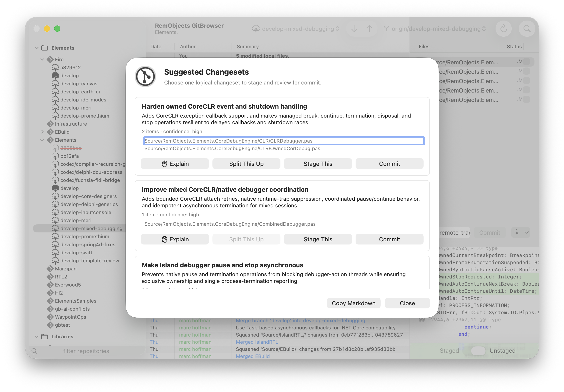Click Stage This for Harden owned CoreCLR changeset
The width and height of the screenshot is (564, 392).
pyautogui.click(x=318, y=164)
